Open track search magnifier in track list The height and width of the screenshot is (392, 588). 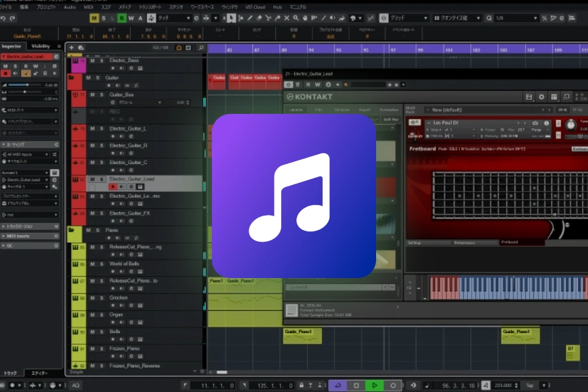click(x=201, y=48)
